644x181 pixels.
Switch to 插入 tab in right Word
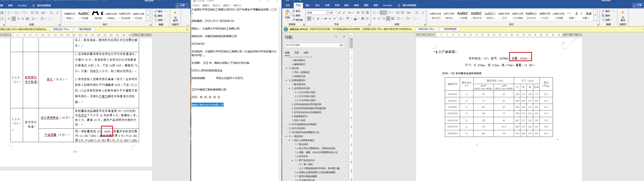(x=308, y=5)
